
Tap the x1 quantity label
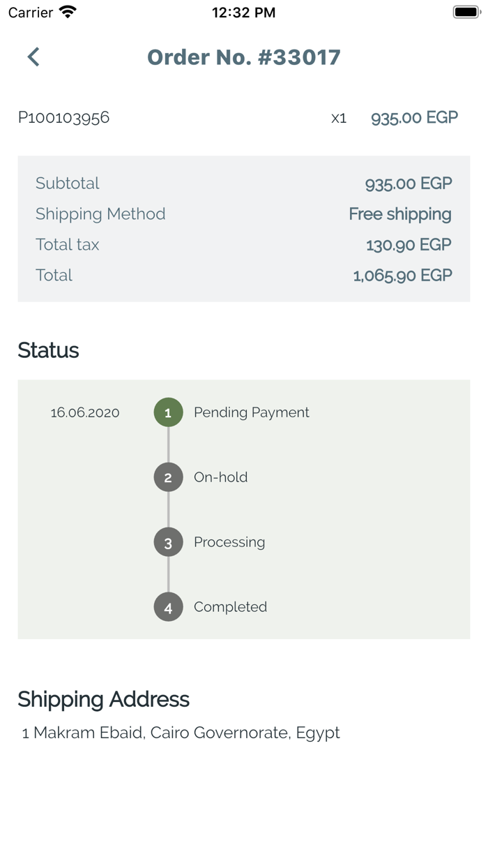pyautogui.click(x=339, y=118)
